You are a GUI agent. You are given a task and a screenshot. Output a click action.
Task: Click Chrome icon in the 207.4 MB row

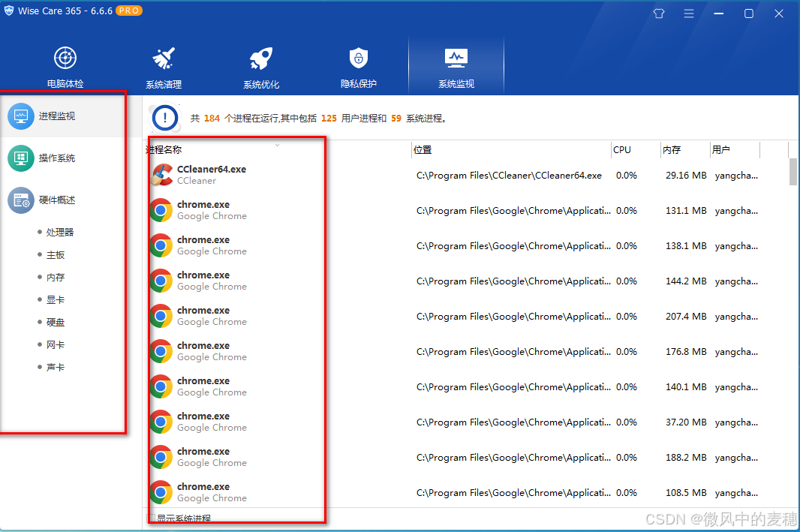pos(161,316)
